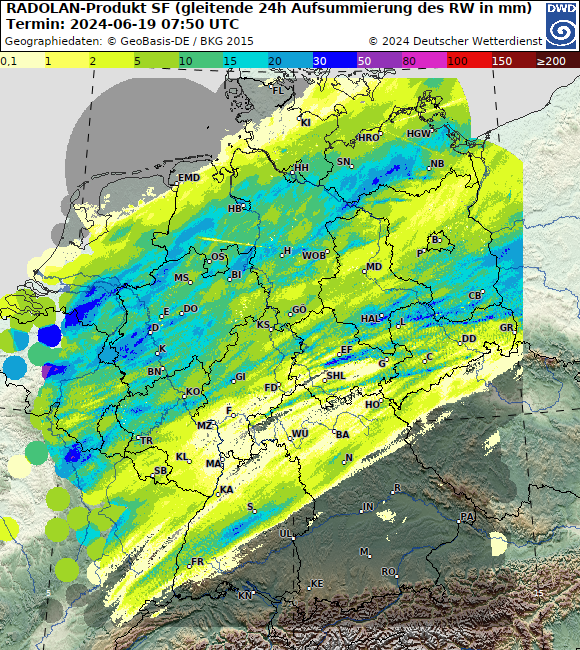The width and height of the screenshot is (580, 650).
Task: Click the © 2024 Deutscher Wetterdienst text
Action: [x=455, y=41]
